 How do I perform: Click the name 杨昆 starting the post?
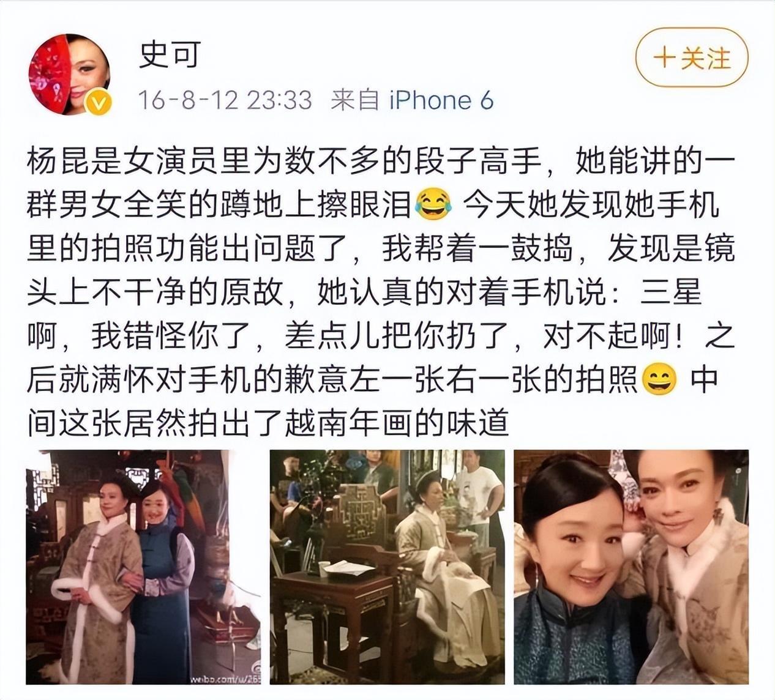pos(59,162)
